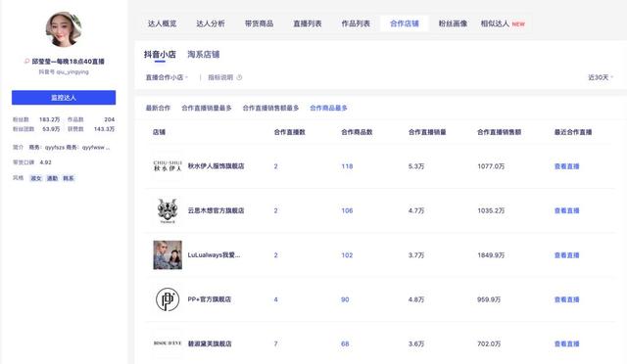Click 查看直播 for 云思木想 row
Screen dimensions: 627x364
(566, 210)
